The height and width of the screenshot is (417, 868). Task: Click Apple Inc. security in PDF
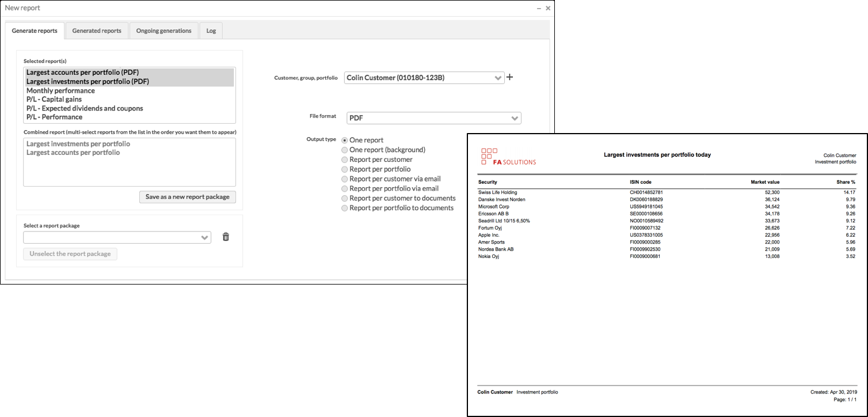pos(489,235)
